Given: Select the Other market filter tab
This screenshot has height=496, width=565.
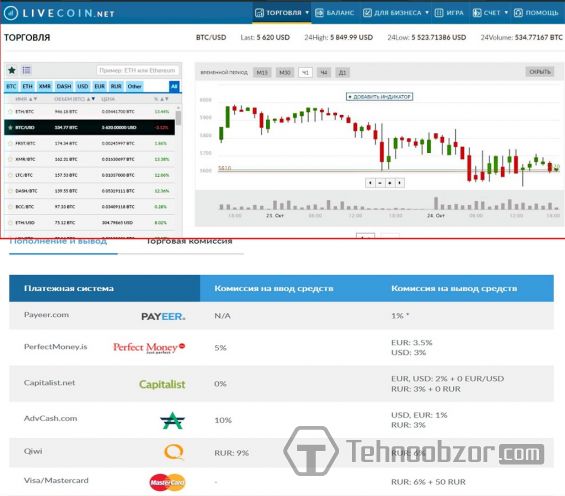Looking at the screenshot, I should (134, 86).
